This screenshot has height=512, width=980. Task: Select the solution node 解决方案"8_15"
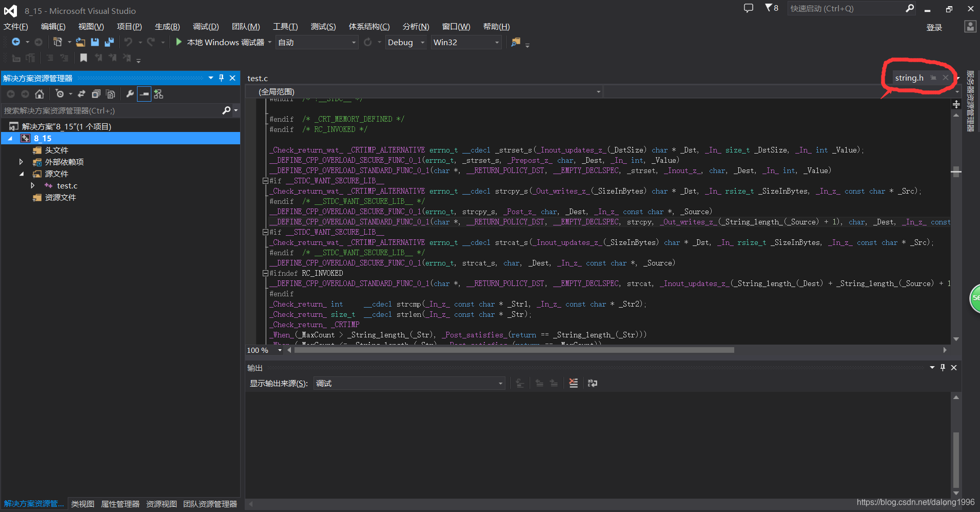click(x=66, y=126)
